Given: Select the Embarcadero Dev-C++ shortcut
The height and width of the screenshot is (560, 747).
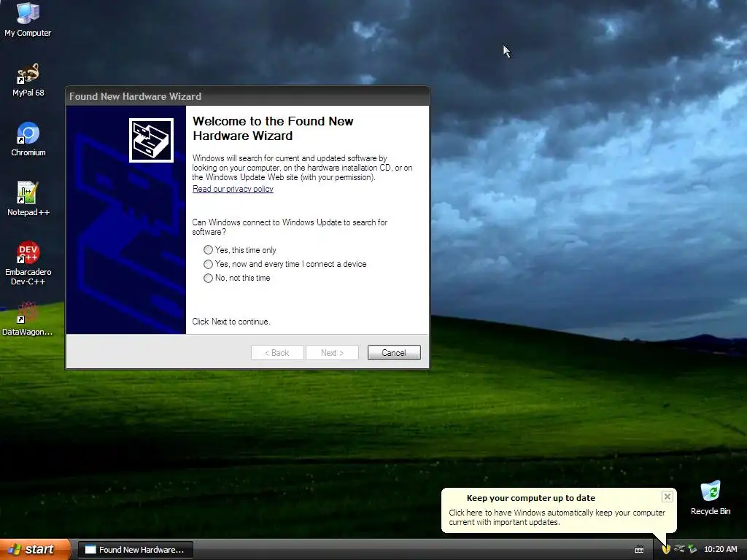Looking at the screenshot, I should tap(28, 263).
